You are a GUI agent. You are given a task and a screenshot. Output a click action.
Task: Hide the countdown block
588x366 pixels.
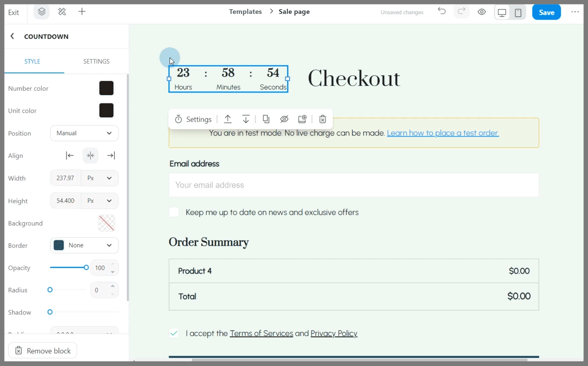(284, 119)
